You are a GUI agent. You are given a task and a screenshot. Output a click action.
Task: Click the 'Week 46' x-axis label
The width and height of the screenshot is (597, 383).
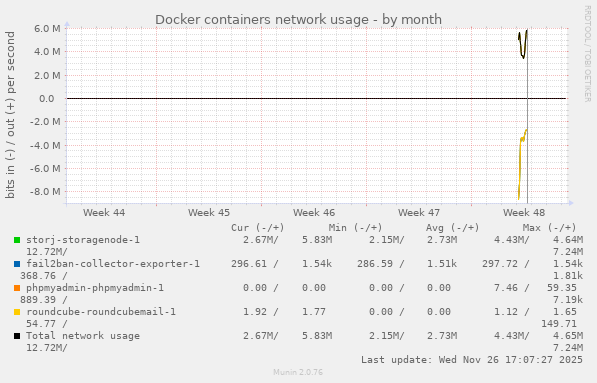(x=314, y=212)
